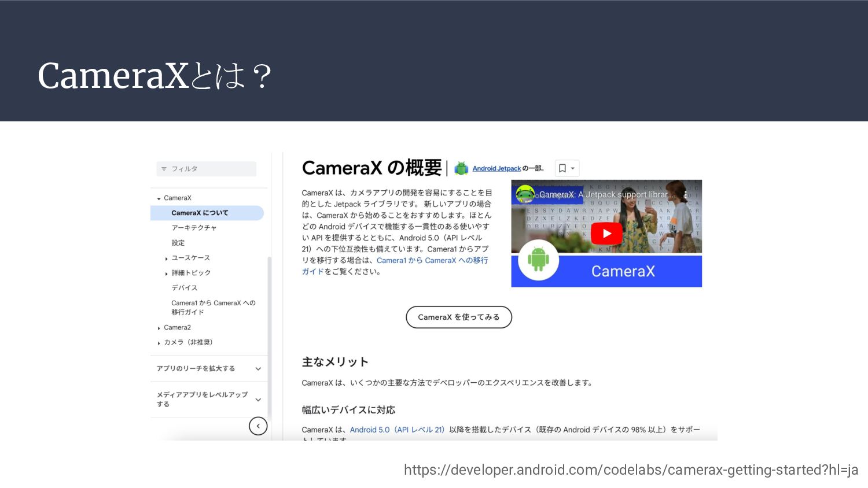Open 'Camera1 から CameraX への移行ガイド' sidebar item

tap(213, 308)
